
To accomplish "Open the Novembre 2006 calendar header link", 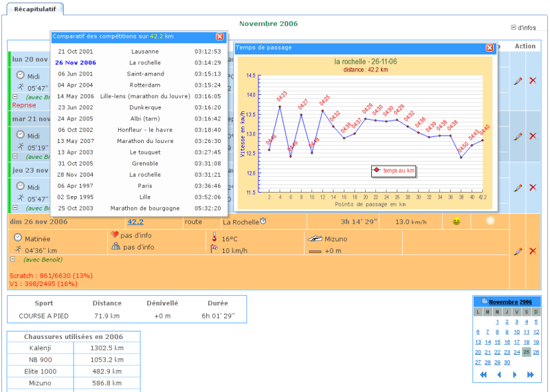I will pyautogui.click(x=510, y=302).
